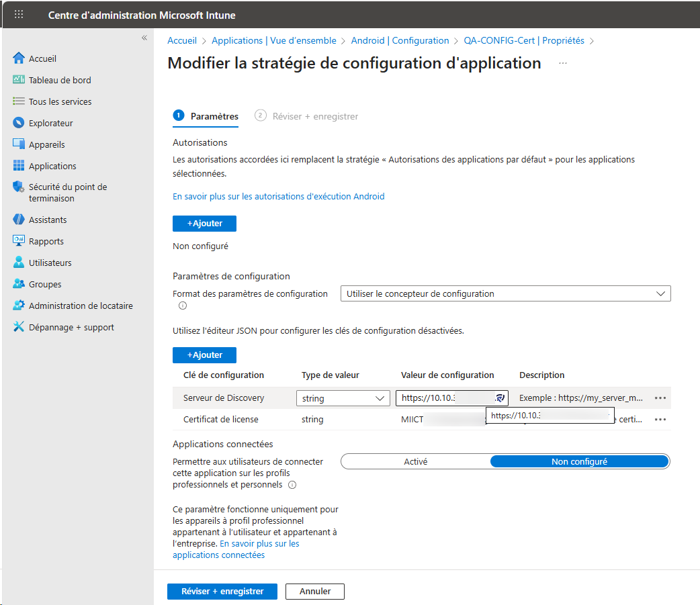700x605 pixels.
Task: Click the Accueil home icon in sidebar
Action: click(x=19, y=58)
